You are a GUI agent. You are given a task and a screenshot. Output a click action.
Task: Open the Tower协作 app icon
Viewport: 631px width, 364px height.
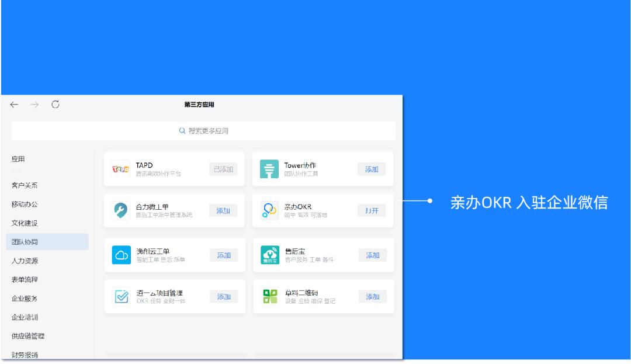(269, 169)
